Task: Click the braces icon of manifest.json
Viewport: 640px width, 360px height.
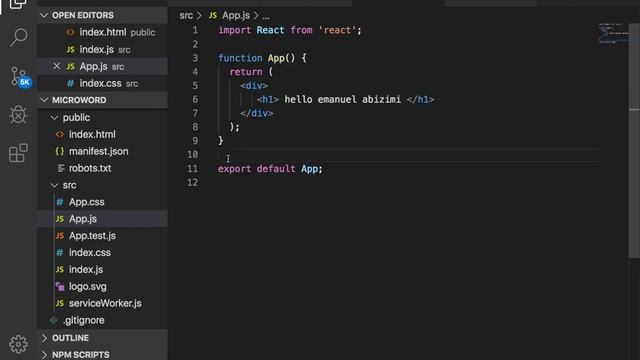Action: point(60,151)
